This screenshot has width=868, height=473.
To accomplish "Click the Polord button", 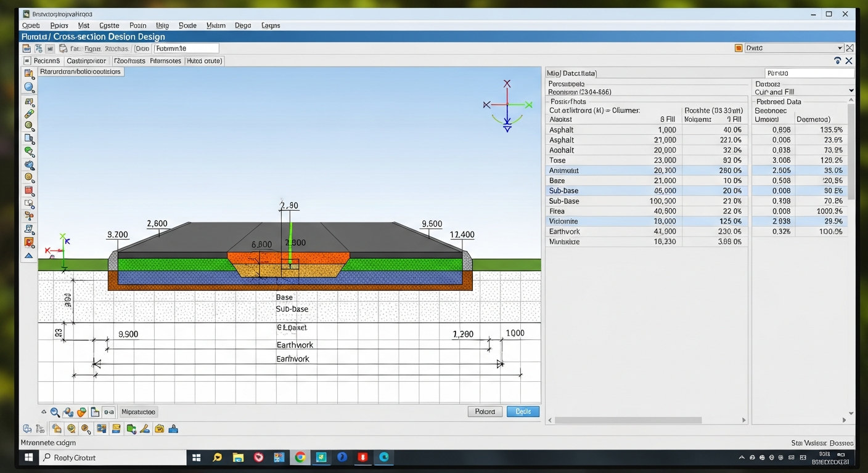I will (485, 411).
